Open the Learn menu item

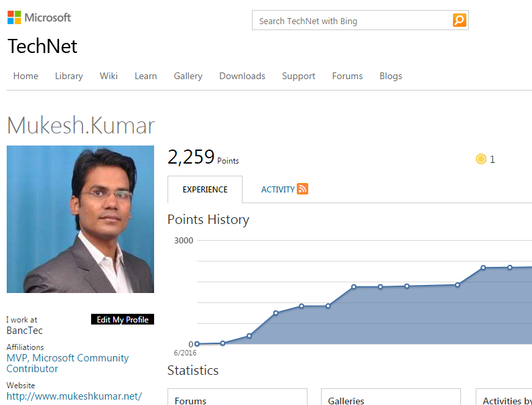(x=146, y=76)
